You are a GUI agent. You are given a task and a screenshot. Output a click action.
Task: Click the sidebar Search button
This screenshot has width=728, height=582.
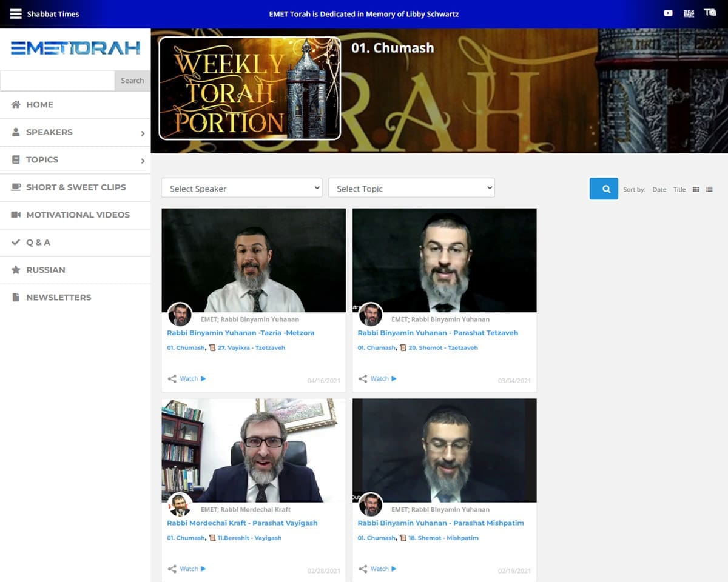click(x=132, y=81)
